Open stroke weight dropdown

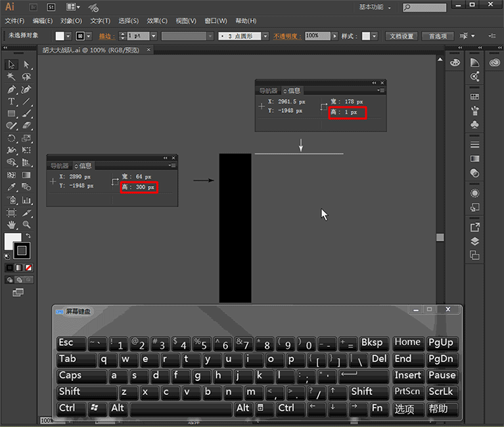point(154,36)
